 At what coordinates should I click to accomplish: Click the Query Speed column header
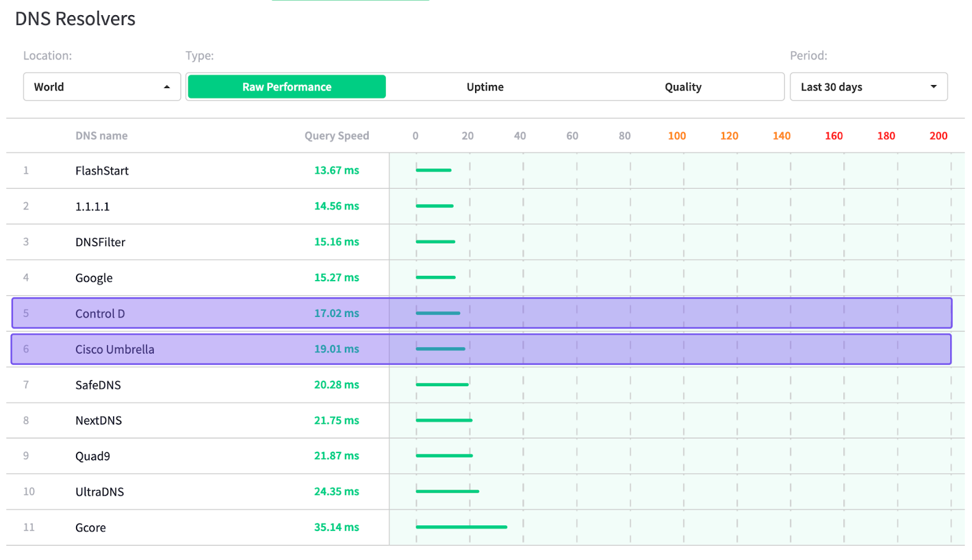[x=337, y=136]
